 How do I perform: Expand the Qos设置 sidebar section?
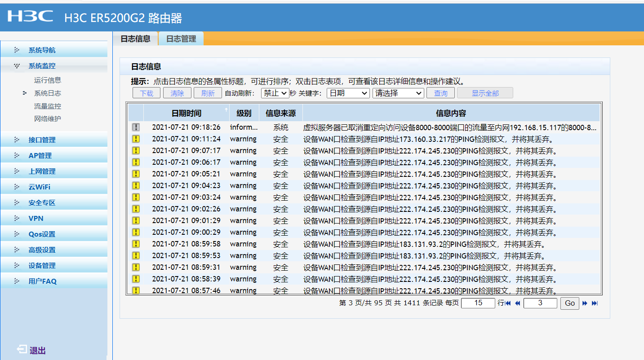(x=54, y=234)
